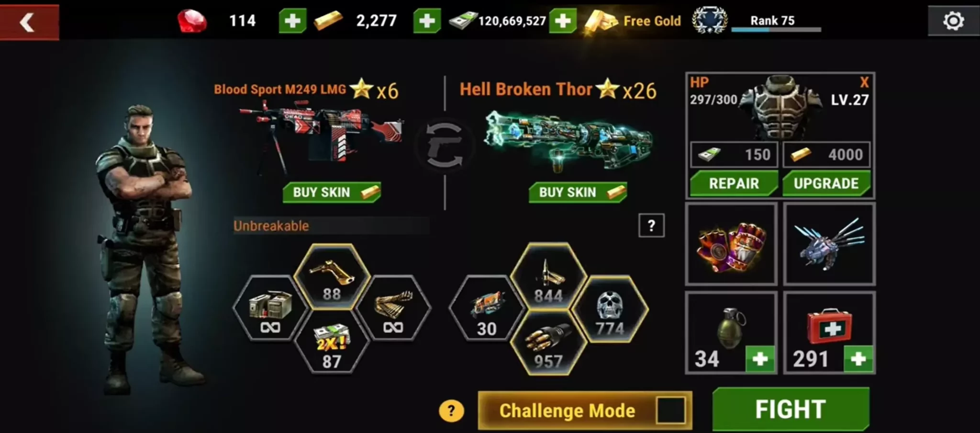This screenshot has width=980, height=433.
Task: Click the Rank 75 progress bar
Action: (x=776, y=30)
